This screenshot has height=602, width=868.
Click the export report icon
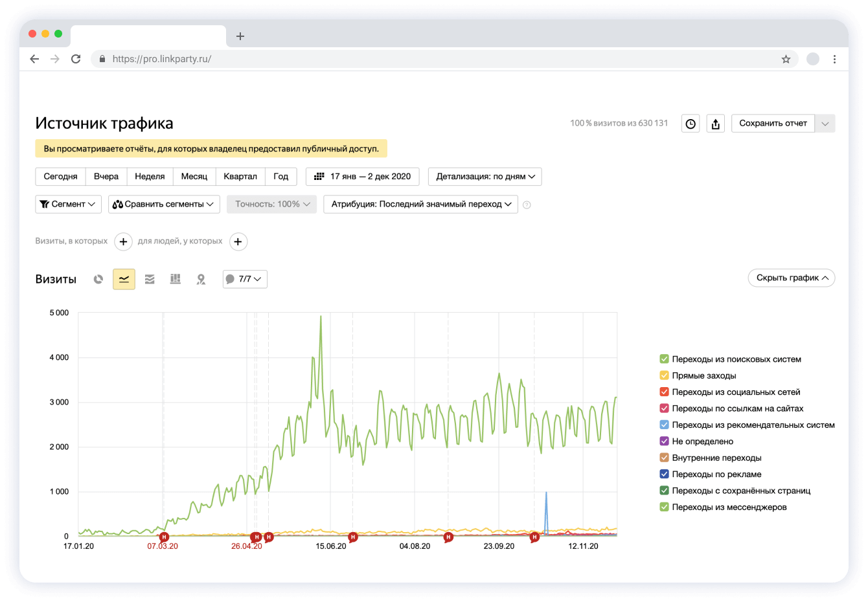pos(715,124)
